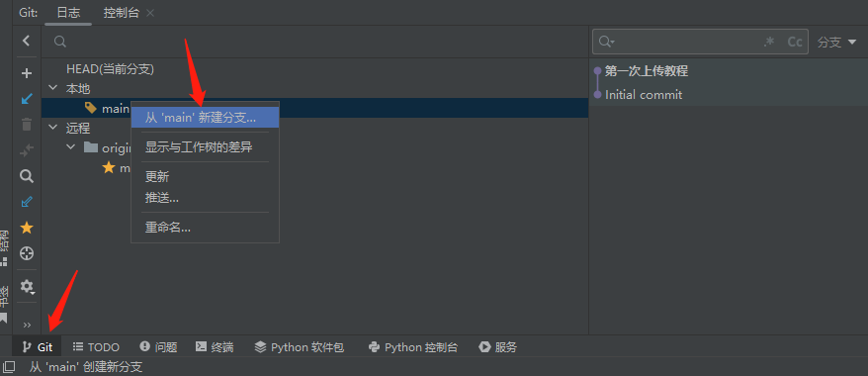
Task: Open the 问题 tool window
Action: (x=158, y=347)
